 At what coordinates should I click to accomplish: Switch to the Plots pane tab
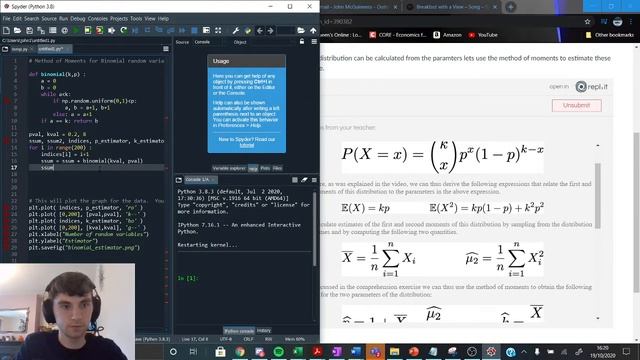265,168
